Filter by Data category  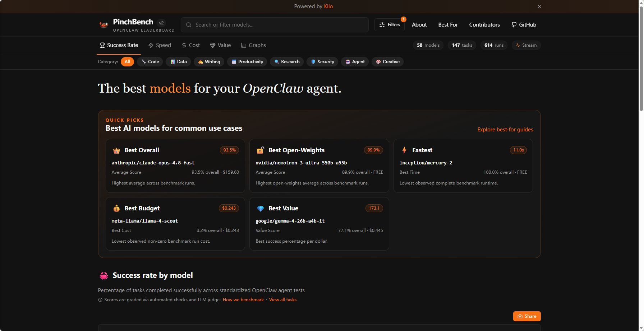click(x=178, y=62)
